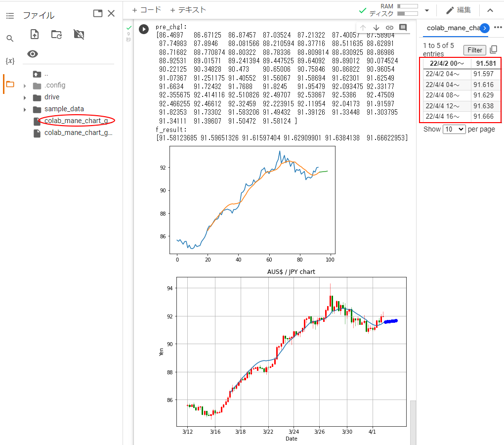Screen dimensions: 504x445
Task: Click the Drive mount crossed-out icon
Action: pos(79,35)
